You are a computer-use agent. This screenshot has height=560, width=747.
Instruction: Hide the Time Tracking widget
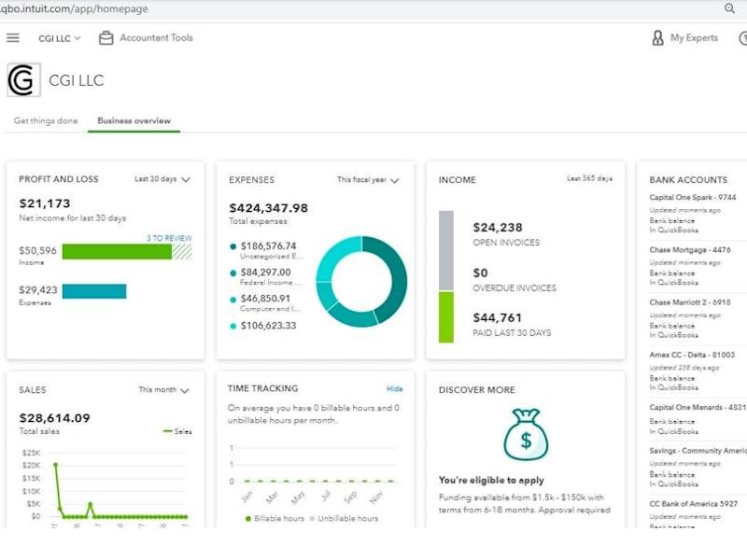394,389
